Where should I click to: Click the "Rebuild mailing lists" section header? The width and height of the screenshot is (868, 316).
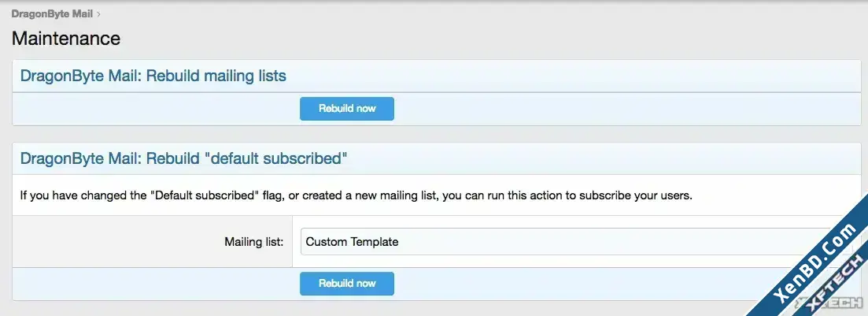click(153, 76)
